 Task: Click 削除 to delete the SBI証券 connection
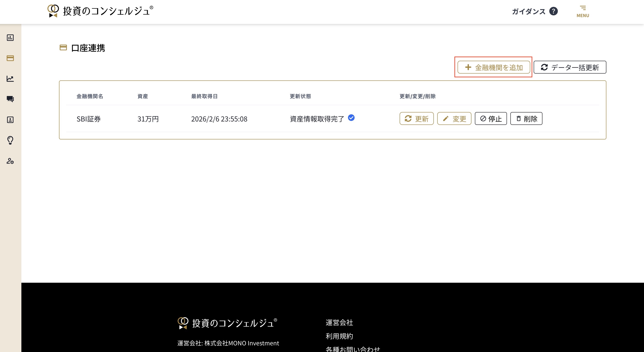tap(526, 118)
